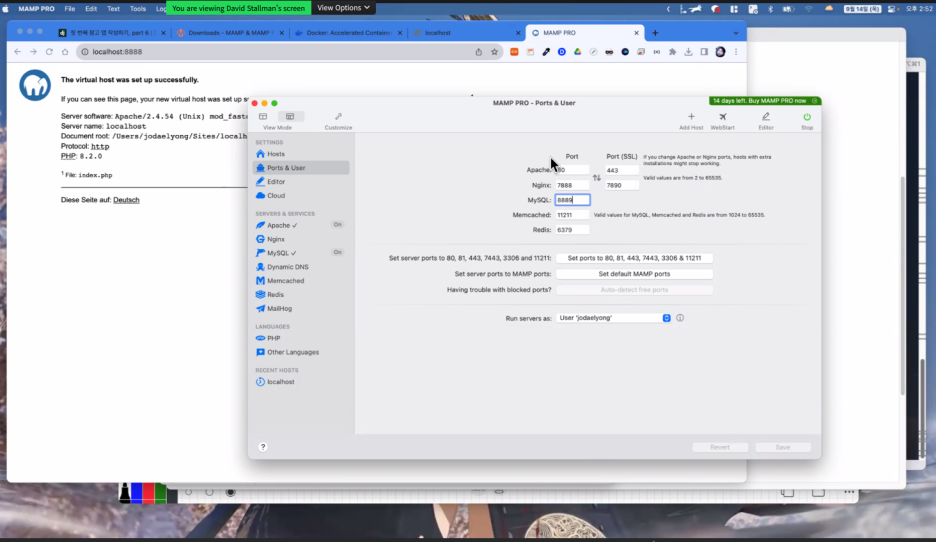Click WebStart toolbar button
Image resolution: width=936 pixels, height=542 pixels.
722,121
